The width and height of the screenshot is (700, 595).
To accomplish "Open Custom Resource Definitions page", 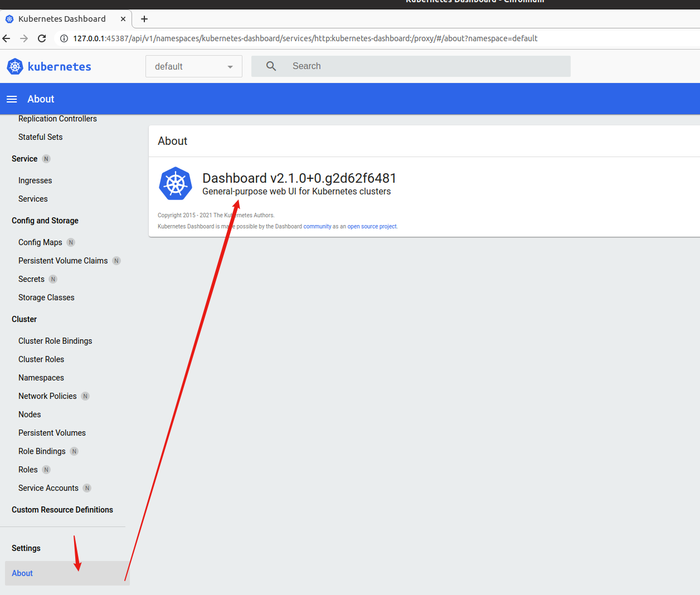I will [x=62, y=510].
